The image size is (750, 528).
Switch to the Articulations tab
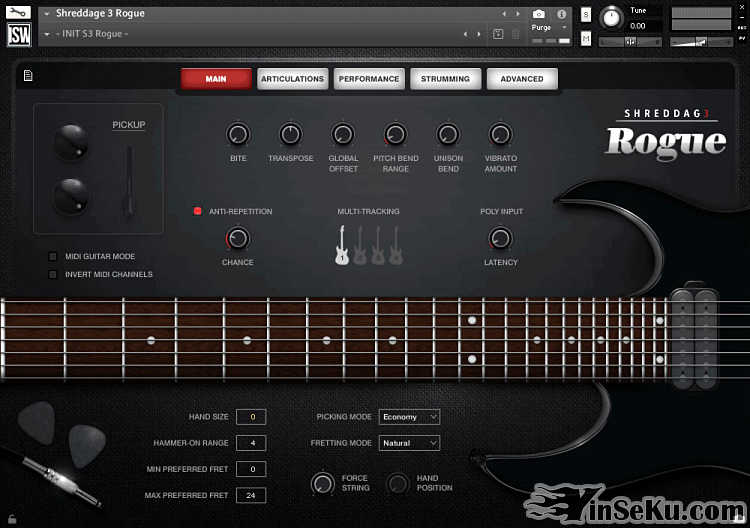click(292, 79)
